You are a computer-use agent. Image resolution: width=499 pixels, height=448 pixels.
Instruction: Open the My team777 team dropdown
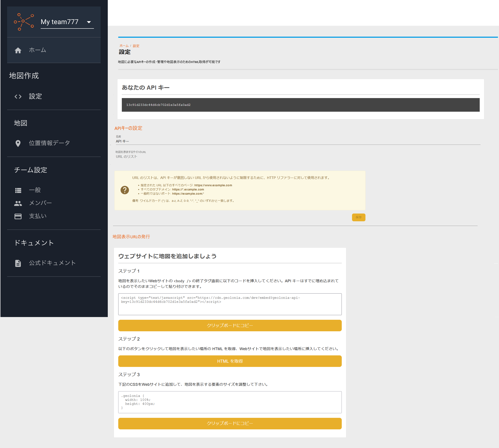(x=59, y=22)
